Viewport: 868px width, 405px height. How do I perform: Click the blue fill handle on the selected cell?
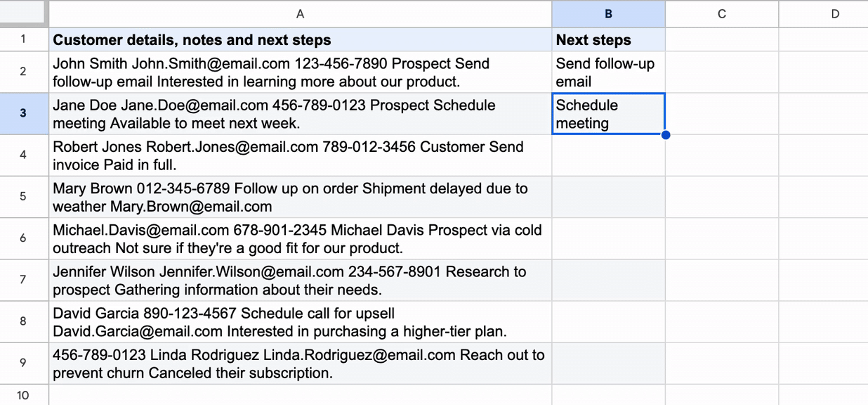tap(665, 134)
